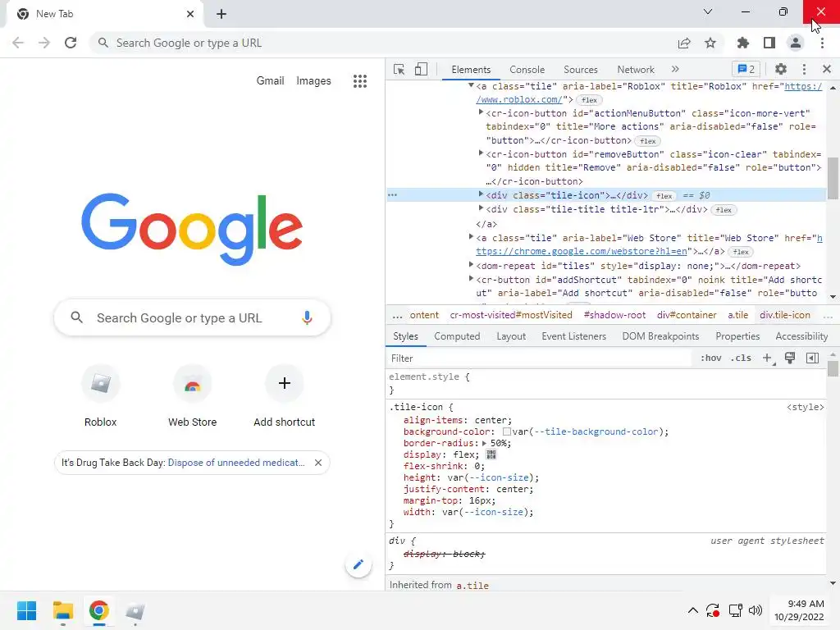840x630 pixels.
Task: Reload the page
Action: pyautogui.click(x=71, y=43)
